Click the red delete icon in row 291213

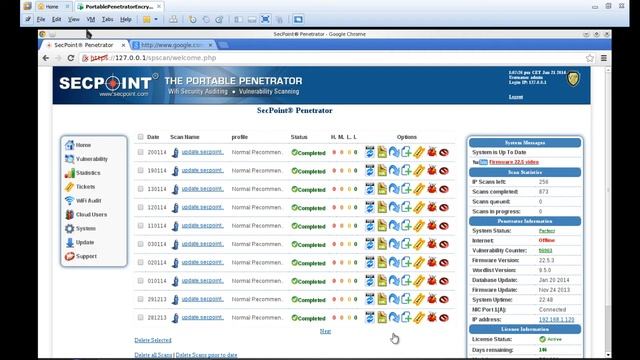click(444, 299)
